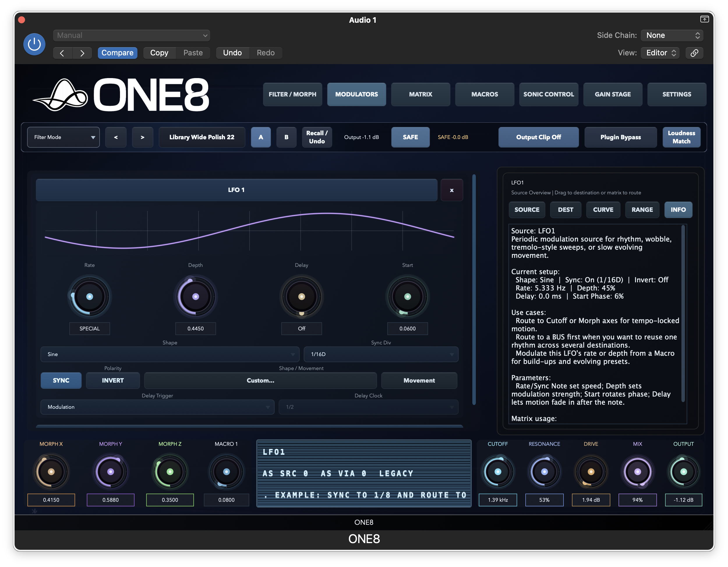
Task: Open the Side Chain None dropdown
Action: point(672,35)
